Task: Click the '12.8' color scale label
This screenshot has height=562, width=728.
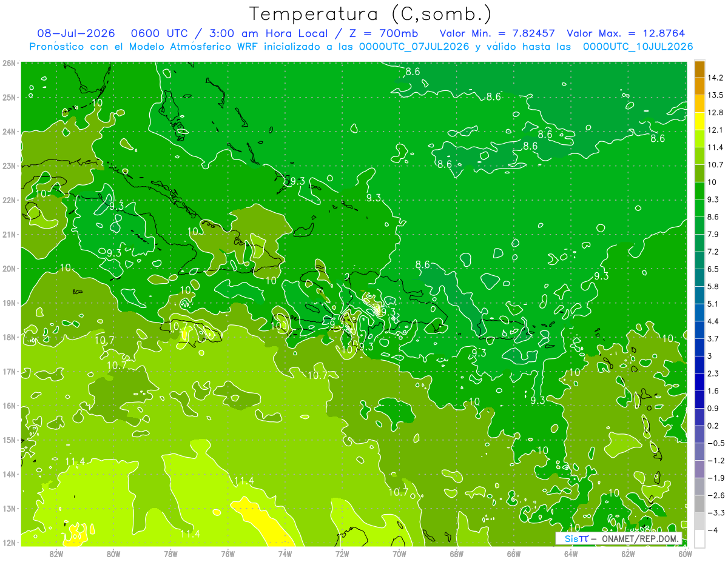Action: (715, 112)
